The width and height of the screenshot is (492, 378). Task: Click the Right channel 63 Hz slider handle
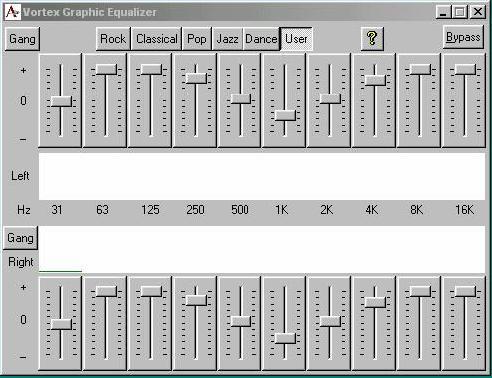point(106,291)
